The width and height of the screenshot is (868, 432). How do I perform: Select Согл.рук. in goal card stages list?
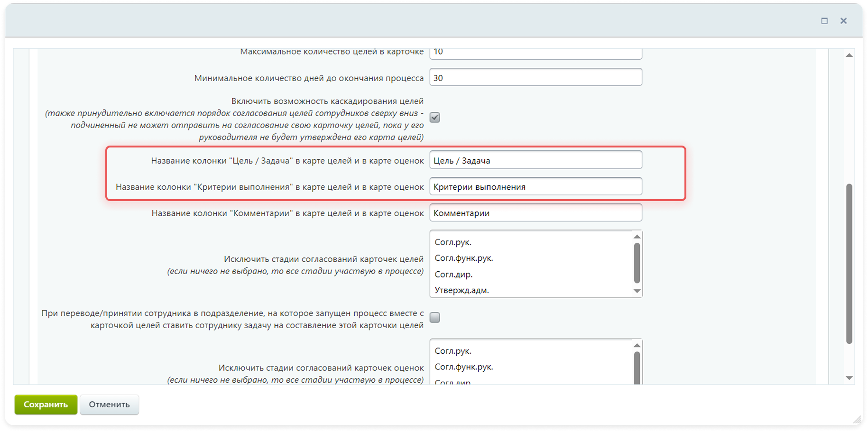tap(453, 242)
